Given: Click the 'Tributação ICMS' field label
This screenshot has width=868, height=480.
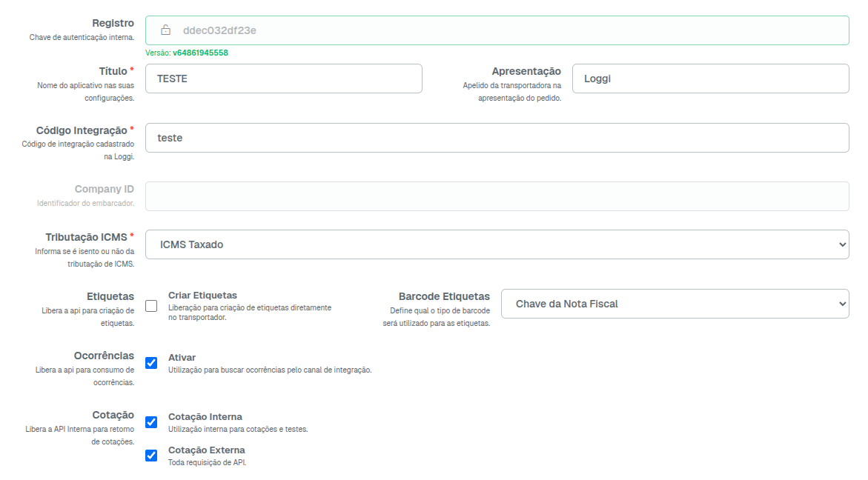Looking at the screenshot, I should coord(86,238).
